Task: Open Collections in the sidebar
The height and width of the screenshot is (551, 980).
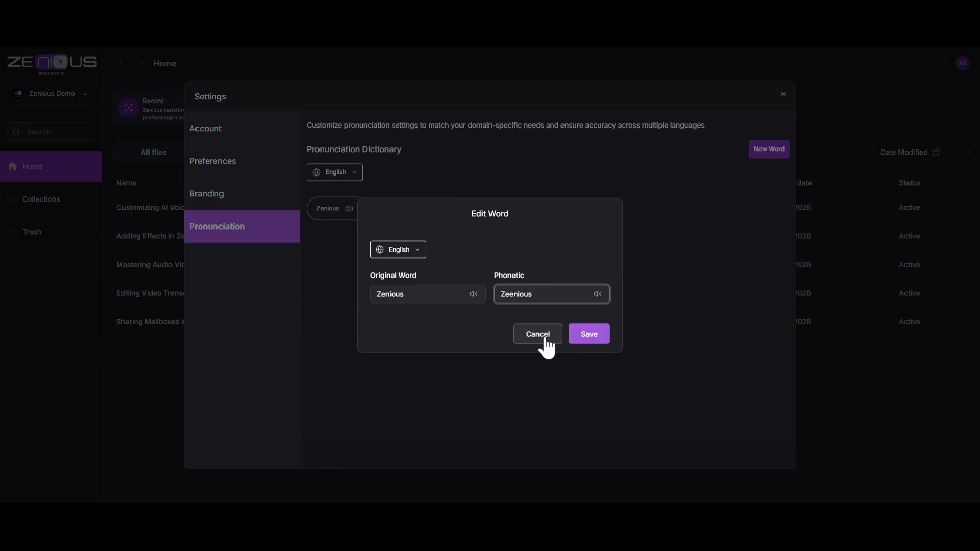Action: (x=41, y=199)
